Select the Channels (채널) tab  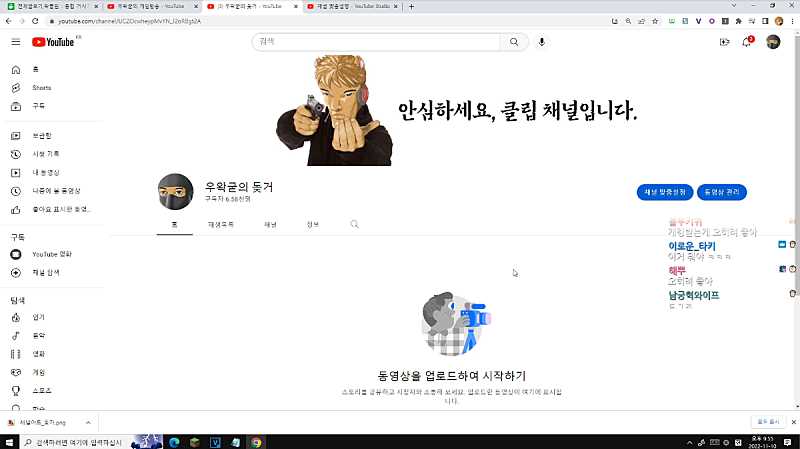coord(270,224)
